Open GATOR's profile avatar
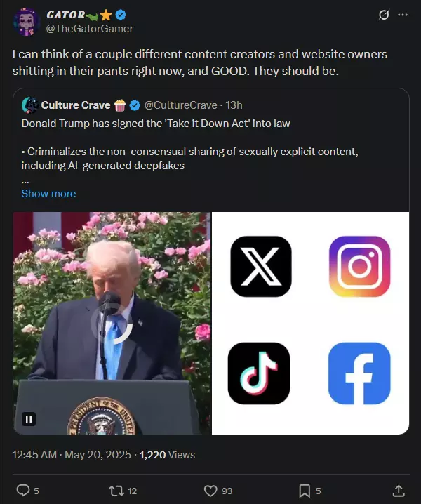The image size is (421, 504). (x=27, y=22)
